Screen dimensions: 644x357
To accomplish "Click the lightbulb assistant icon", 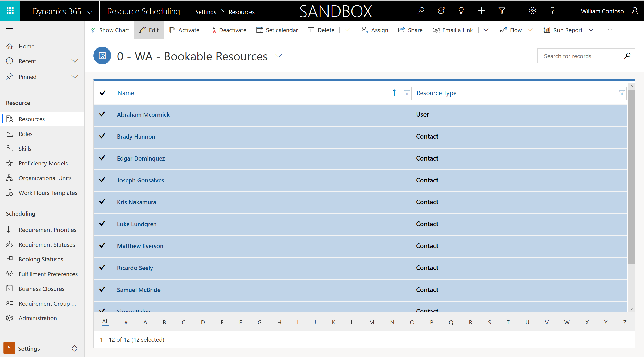I will [461, 11].
